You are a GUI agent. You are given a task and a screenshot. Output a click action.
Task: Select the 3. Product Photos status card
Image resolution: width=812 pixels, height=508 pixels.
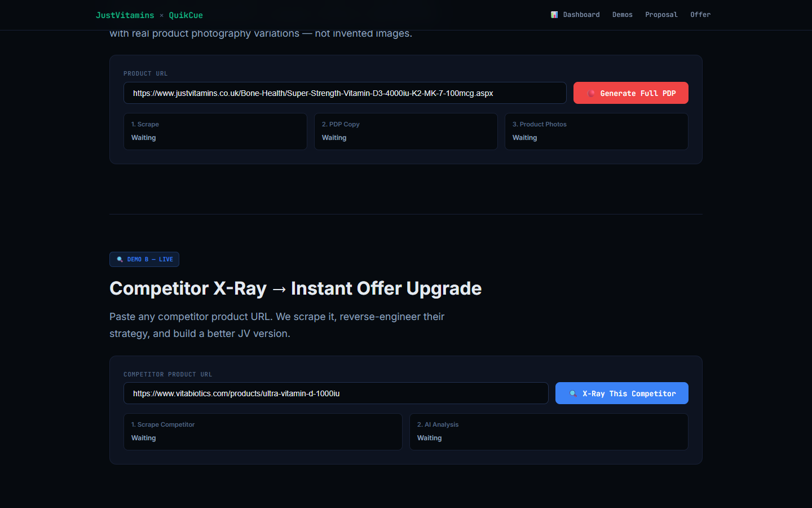[596, 132]
